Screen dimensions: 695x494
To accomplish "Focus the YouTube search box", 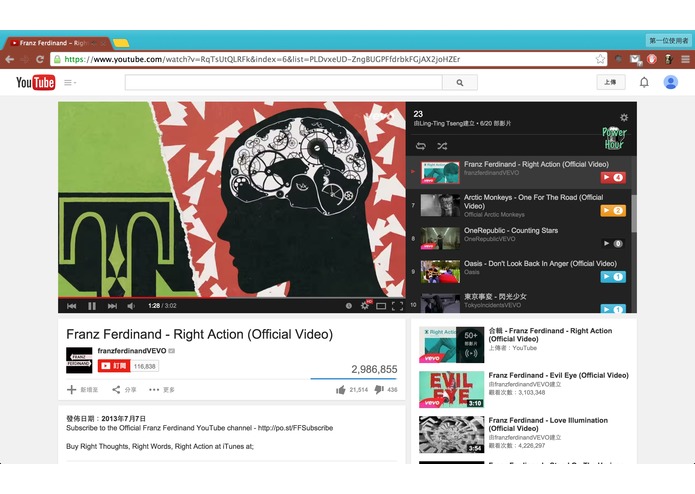I will (x=284, y=82).
